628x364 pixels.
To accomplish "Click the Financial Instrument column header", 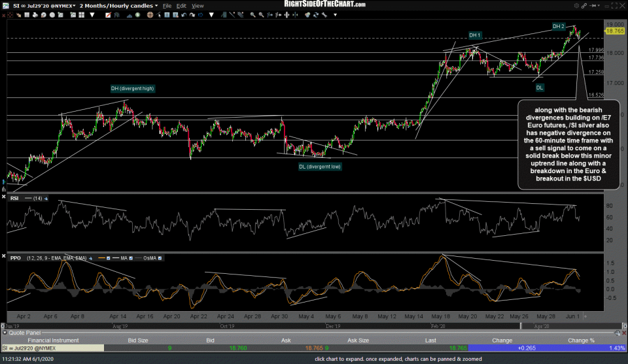I will (52, 340).
